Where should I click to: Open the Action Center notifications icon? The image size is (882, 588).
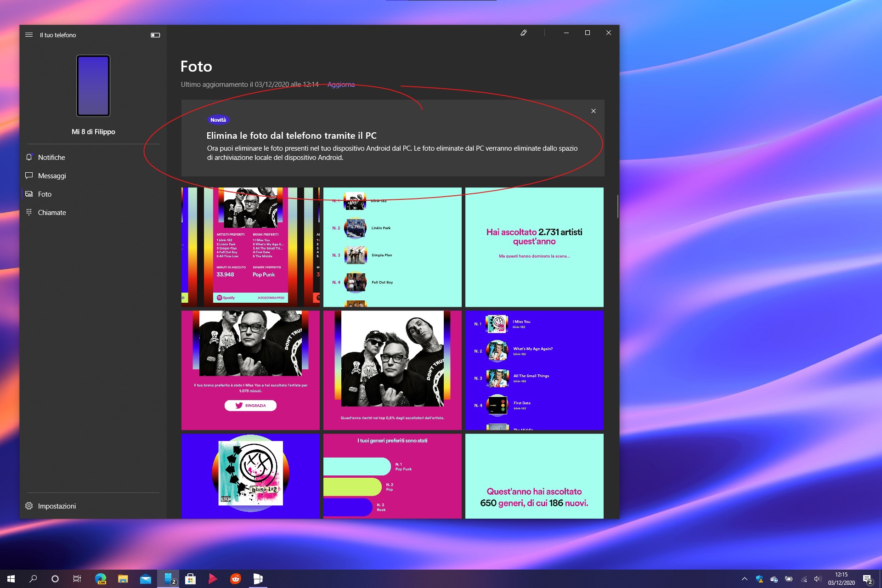coord(867,579)
